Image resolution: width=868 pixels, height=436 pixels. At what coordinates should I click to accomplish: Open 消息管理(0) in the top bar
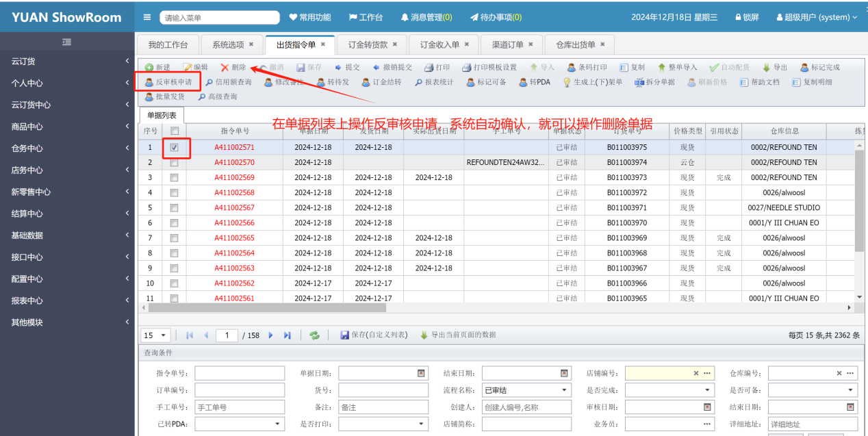tap(426, 17)
